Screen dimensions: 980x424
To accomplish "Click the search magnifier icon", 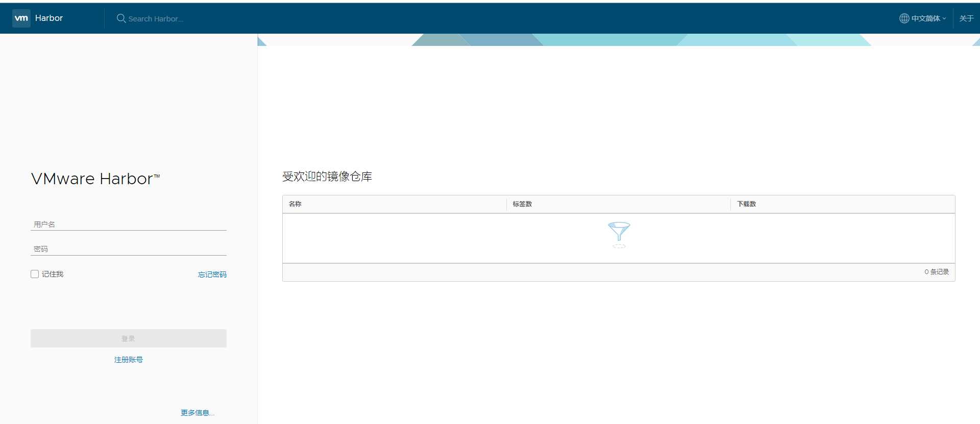I will tap(121, 18).
